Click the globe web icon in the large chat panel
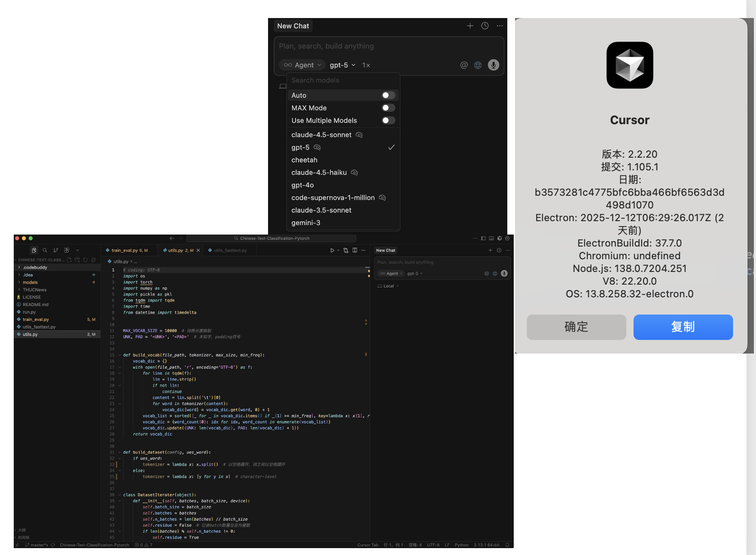Screen dimensions: 756x555 pos(478,65)
